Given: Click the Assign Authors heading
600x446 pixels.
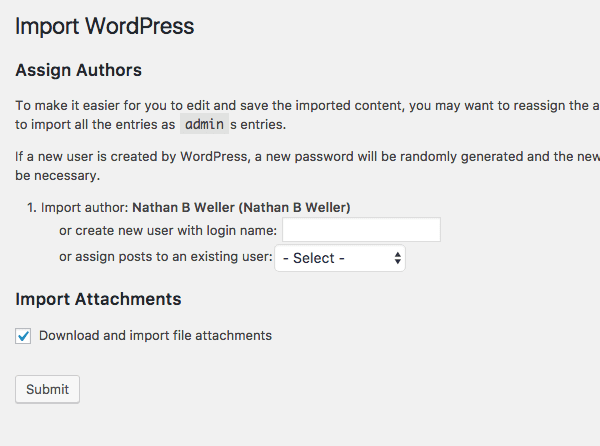Looking at the screenshot, I should coord(79,70).
